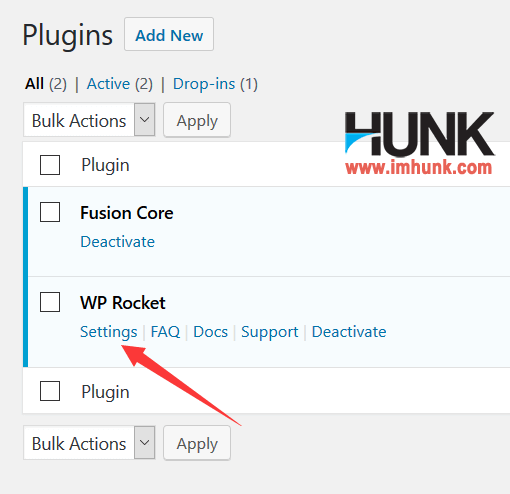
Task: Deactivate the Fusion Core plugin
Action: coord(118,242)
